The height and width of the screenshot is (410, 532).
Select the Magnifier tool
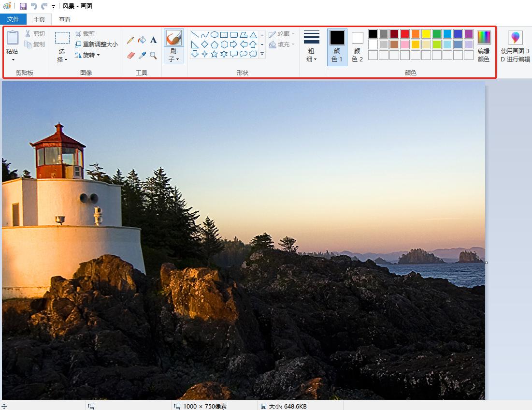[x=153, y=56]
